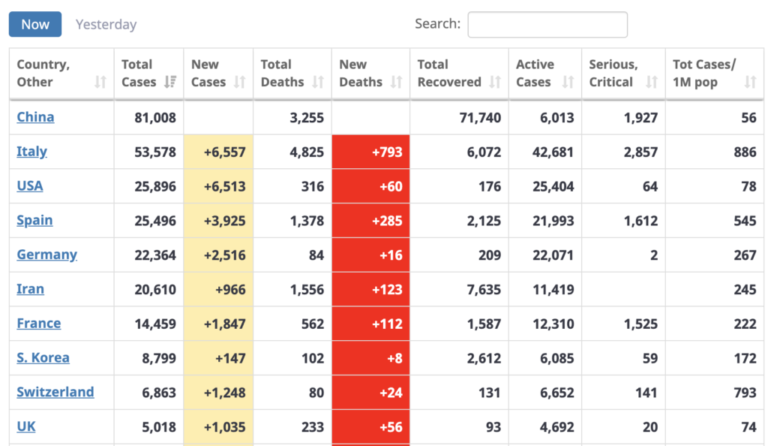768x446 pixels.
Task: Click the Serious, Critical header text
Action: [x=613, y=73]
